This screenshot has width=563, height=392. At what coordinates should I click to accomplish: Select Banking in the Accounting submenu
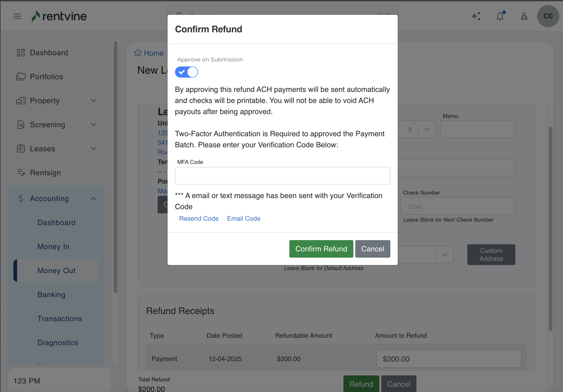coord(51,295)
